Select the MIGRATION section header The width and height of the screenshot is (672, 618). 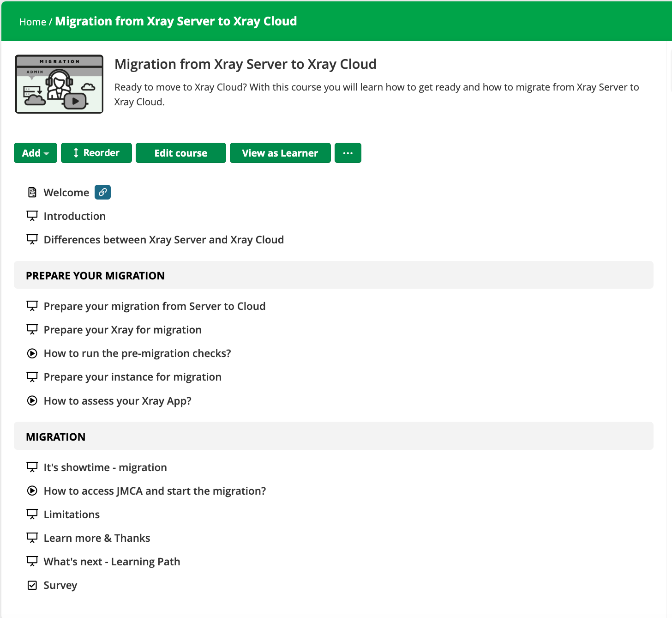pos(334,436)
